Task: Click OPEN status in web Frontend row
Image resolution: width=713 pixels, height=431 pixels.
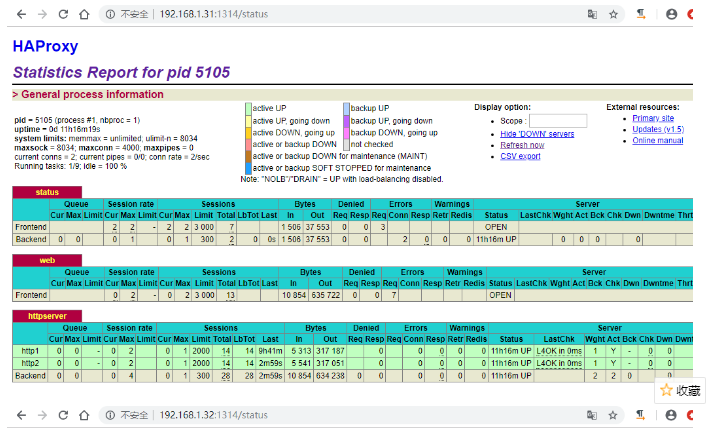Action: click(x=500, y=295)
